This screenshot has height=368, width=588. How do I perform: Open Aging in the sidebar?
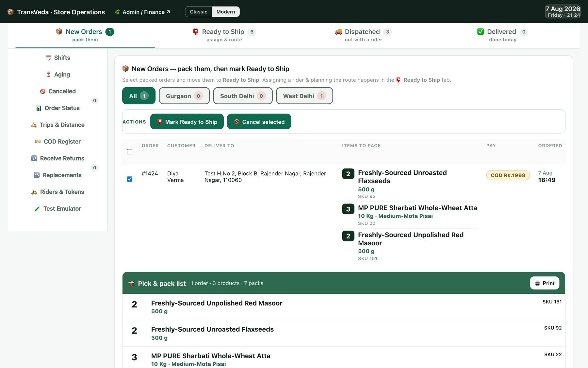[58, 75]
